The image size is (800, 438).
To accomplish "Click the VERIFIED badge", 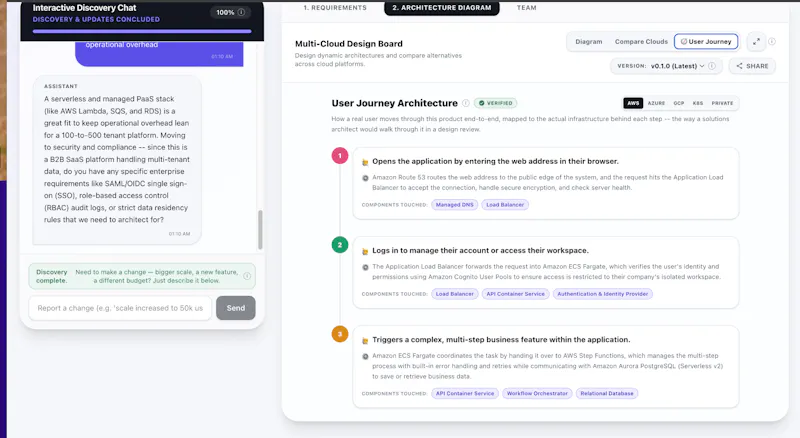I will coord(495,103).
